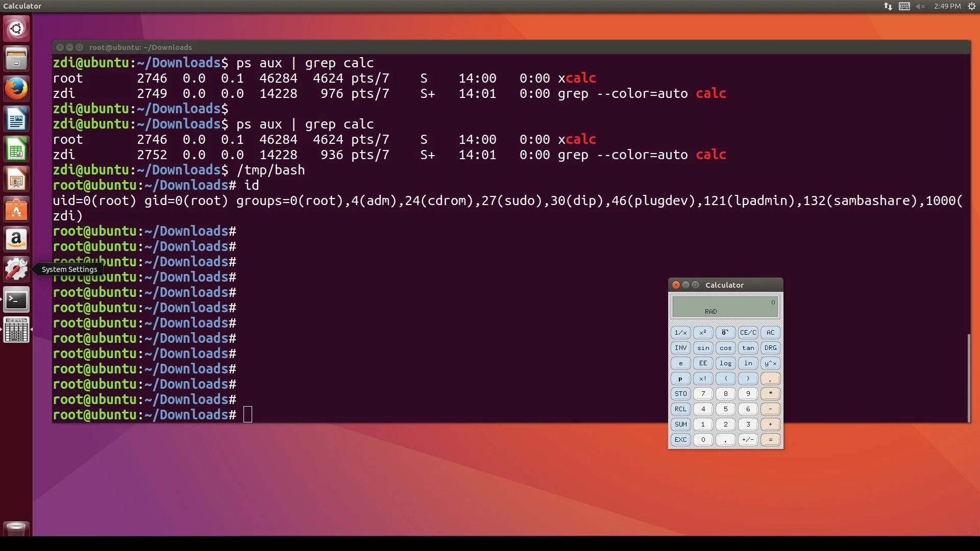
Task: Click the * multiply key
Action: (x=771, y=394)
